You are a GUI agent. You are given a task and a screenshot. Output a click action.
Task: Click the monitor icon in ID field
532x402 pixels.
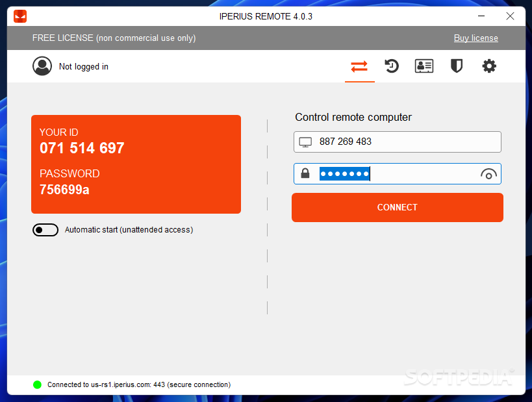tap(305, 142)
